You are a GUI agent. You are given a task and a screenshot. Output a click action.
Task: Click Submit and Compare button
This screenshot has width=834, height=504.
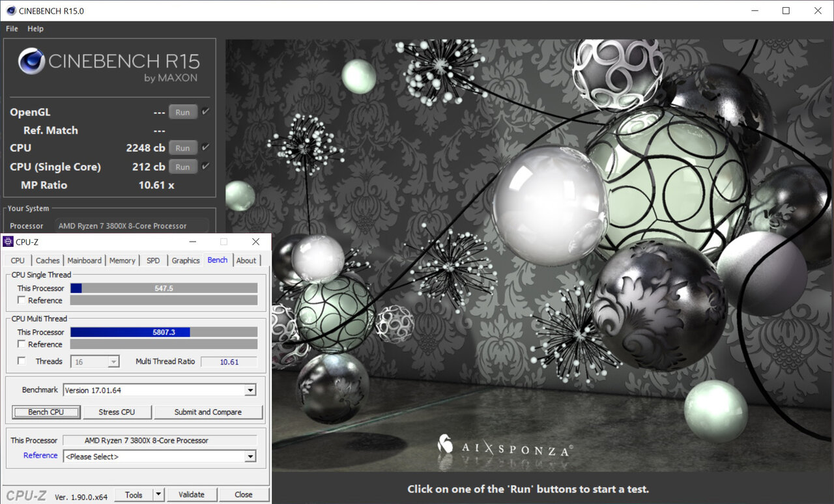[x=208, y=412]
